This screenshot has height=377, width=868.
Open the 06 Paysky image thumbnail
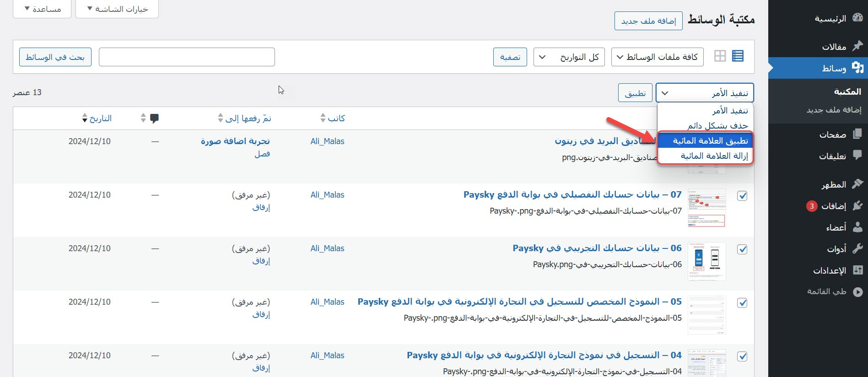(x=706, y=261)
